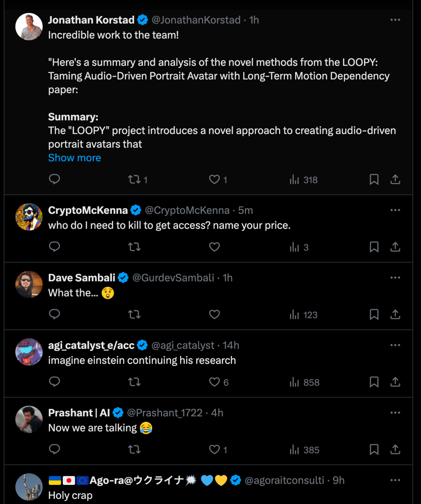The image size is (421, 504).
Task: Reply to CryptoMcKenna's tweet
Action: click(55, 247)
